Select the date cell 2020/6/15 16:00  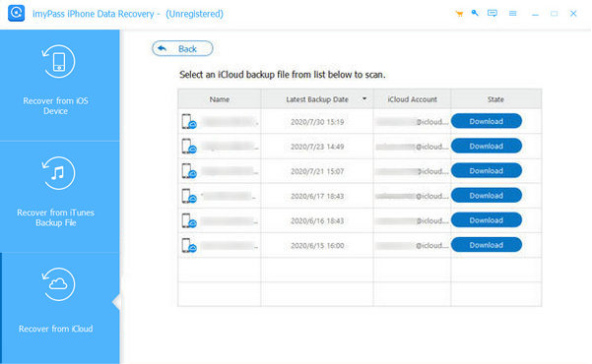click(x=317, y=246)
